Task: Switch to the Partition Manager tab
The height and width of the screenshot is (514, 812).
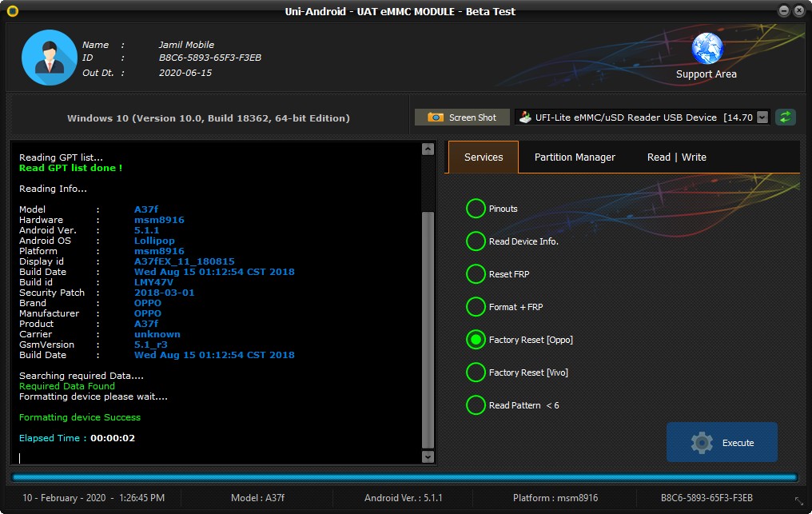Action: click(x=575, y=157)
